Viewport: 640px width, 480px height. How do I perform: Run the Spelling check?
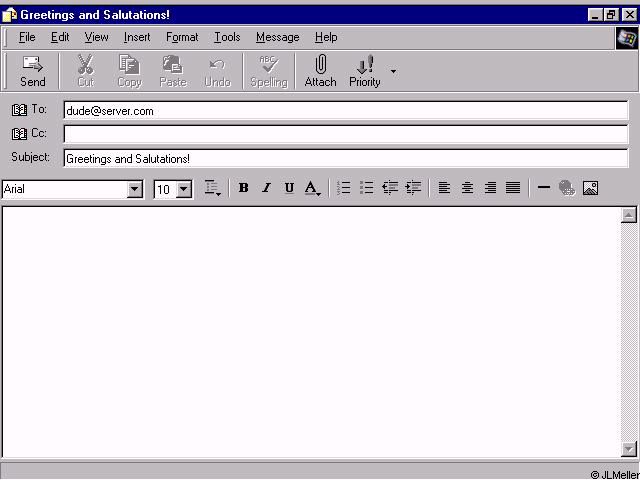click(269, 71)
